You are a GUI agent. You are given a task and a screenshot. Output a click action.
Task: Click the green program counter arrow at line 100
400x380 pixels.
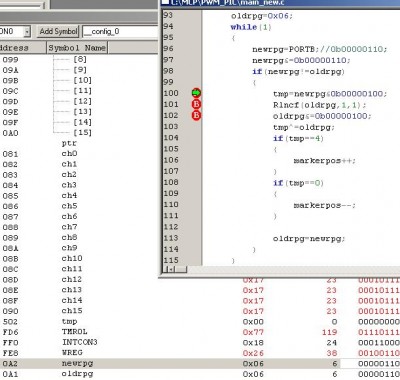point(196,93)
